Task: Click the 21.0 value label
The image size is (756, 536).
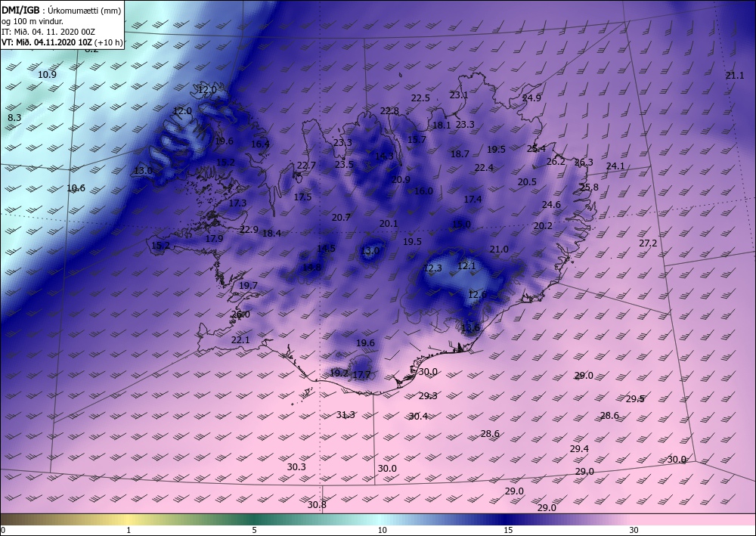Action: tap(499, 249)
